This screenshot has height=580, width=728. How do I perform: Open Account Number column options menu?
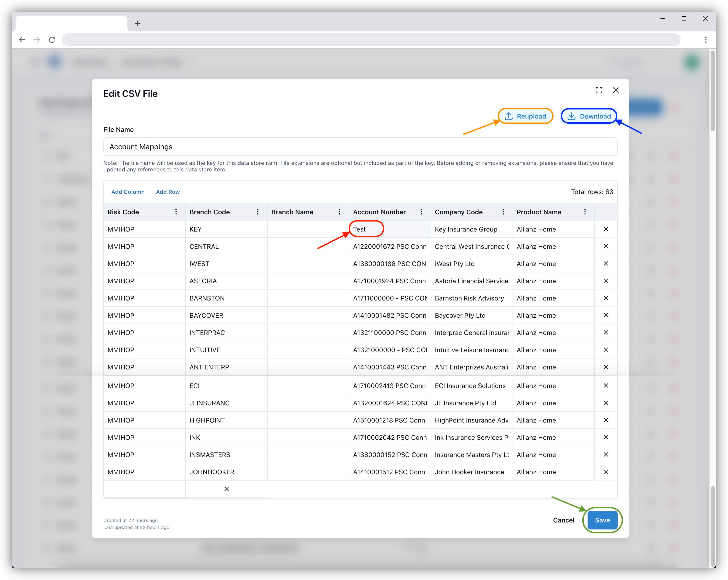click(421, 212)
